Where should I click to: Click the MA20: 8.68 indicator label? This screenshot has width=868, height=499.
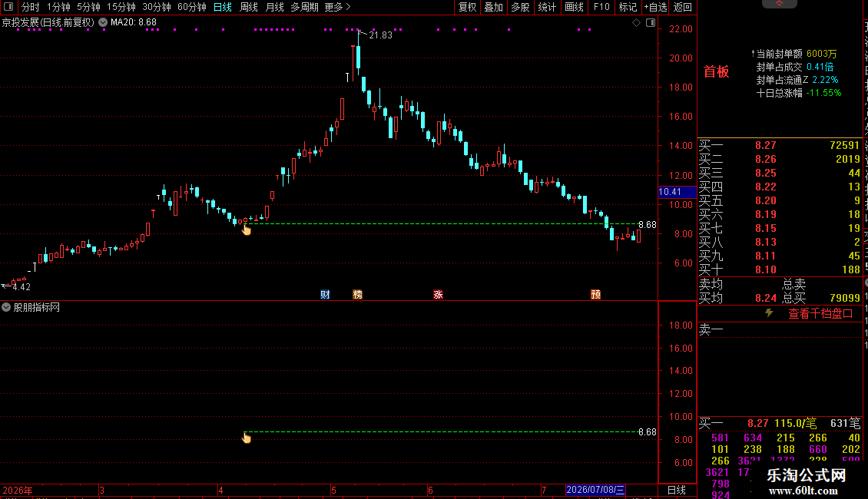[134, 23]
